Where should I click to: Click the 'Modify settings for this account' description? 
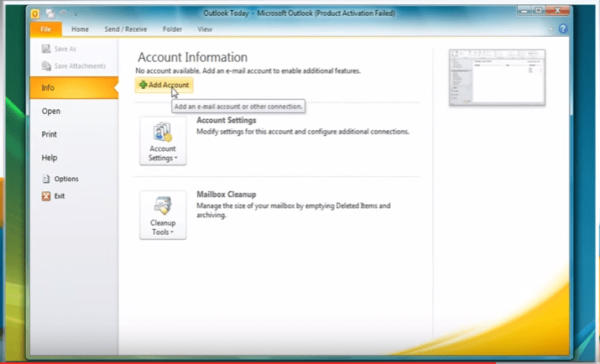[x=303, y=132]
